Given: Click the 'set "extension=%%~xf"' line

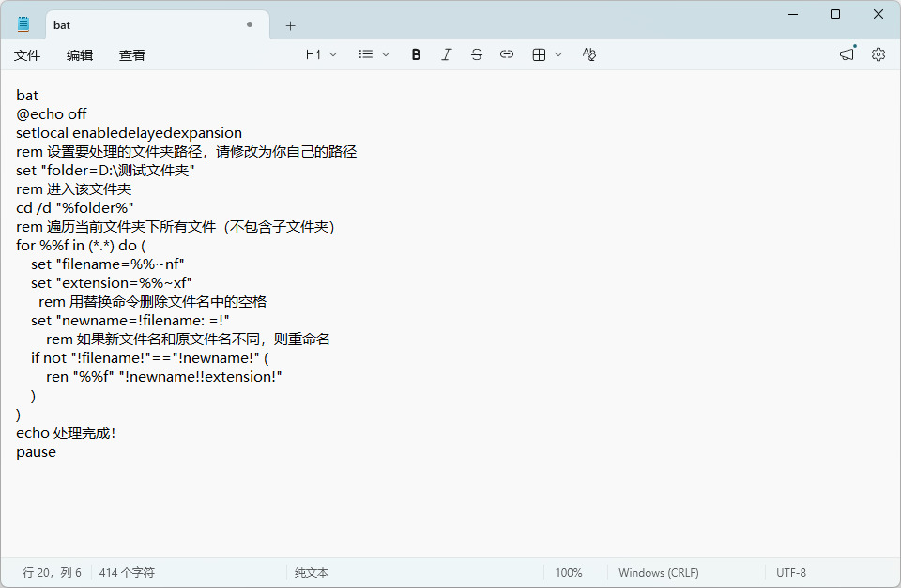Looking at the screenshot, I should (x=112, y=282).
